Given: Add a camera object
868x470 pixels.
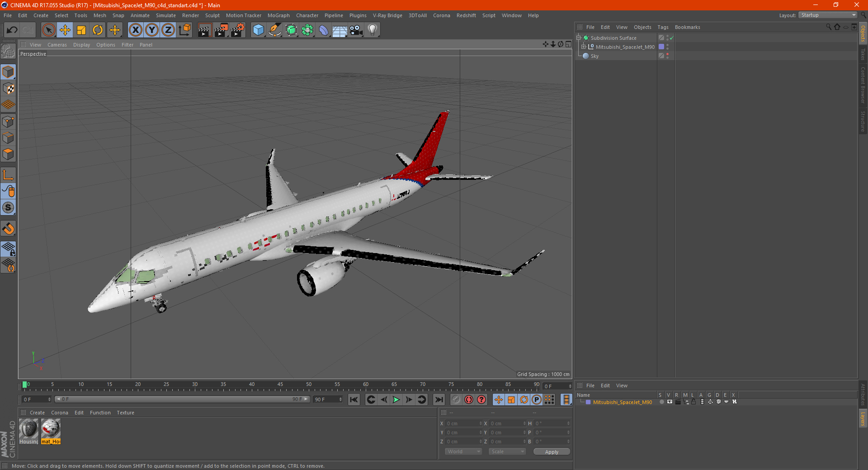Looking at the screenshot, I should (x=356, y=30).
